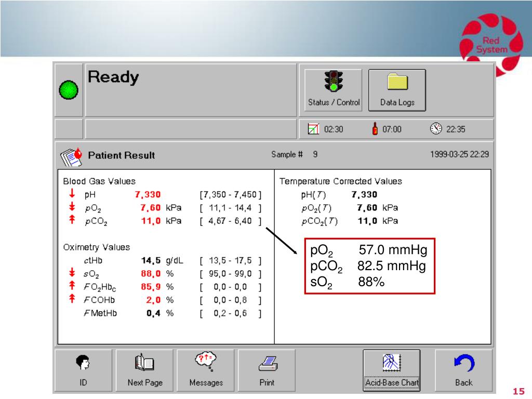Viewport: 532px width, 399px height.
Task: Navigate Back with the blue arrow icon
Action: click(x=463, y=369)
